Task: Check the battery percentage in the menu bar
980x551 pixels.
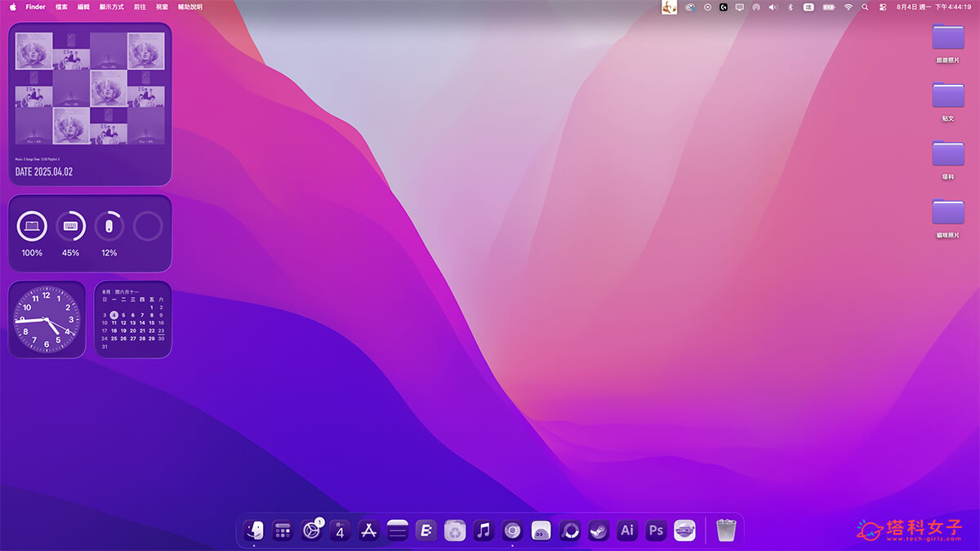Action: tap(828, 7)
